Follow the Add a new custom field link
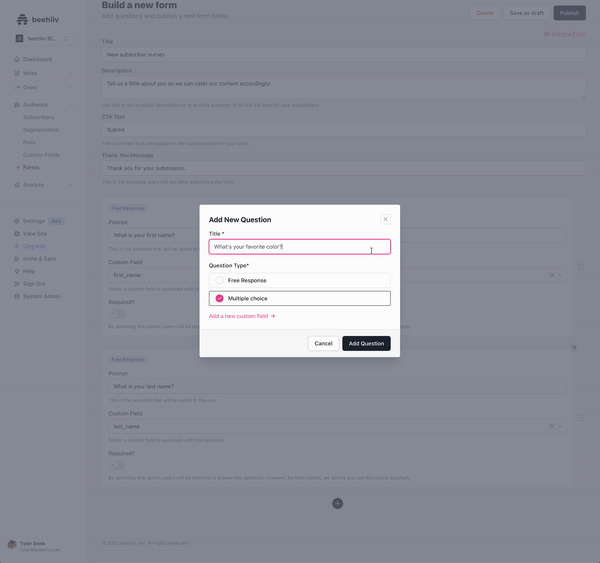Viewport: 600px width, 563px height. [x=242, y=316]
